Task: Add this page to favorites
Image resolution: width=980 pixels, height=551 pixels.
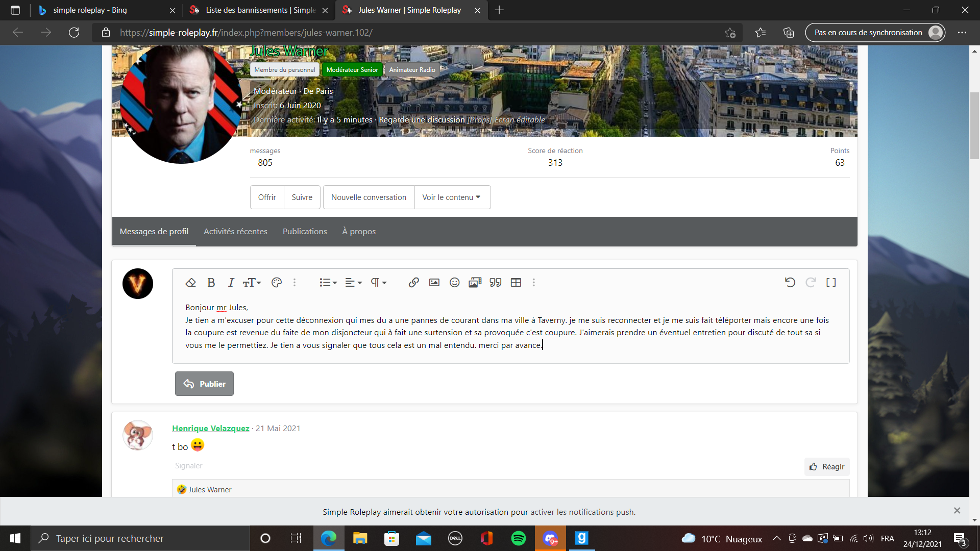Action: pyautogui.click(x=730, y=33)
